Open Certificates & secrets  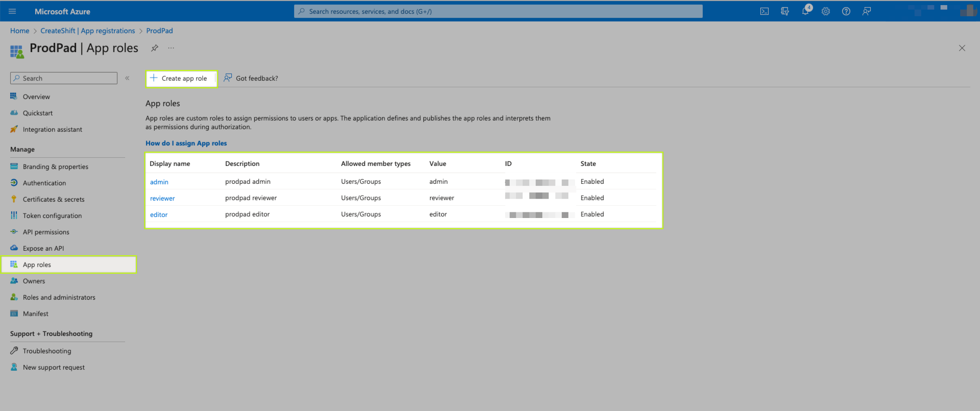pos(54,199)
